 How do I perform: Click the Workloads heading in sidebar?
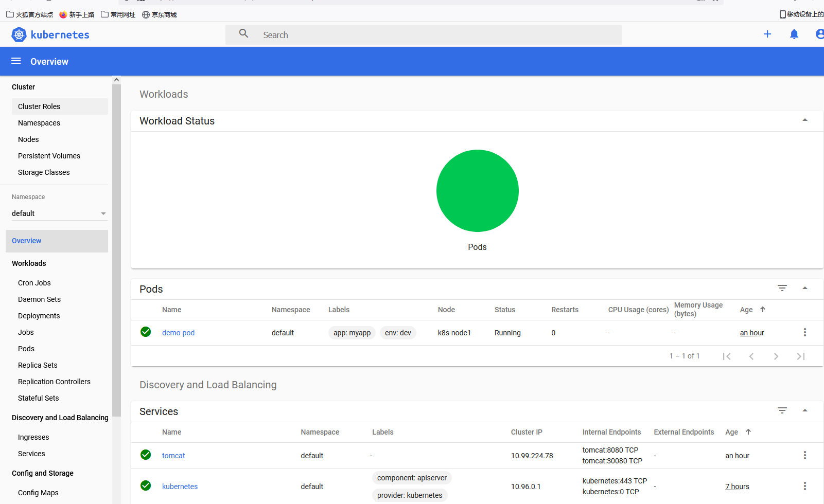pos(29,263)
